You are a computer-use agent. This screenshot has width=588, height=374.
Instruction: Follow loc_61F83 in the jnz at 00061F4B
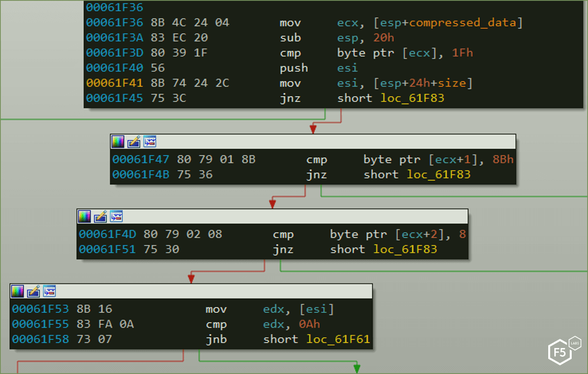(x=439, y=175)
